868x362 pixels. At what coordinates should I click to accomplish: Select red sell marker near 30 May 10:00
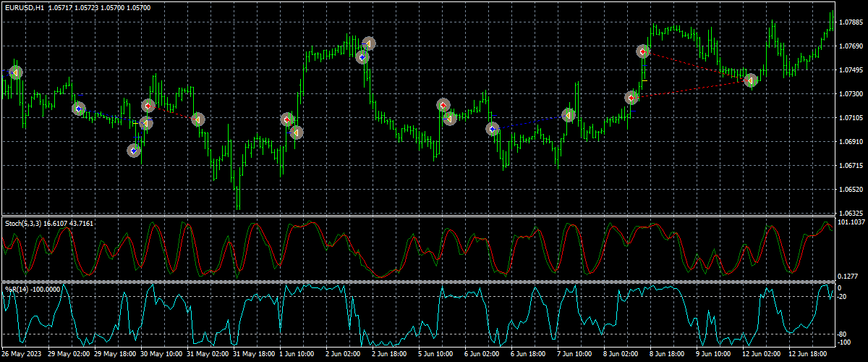(148, 106)
